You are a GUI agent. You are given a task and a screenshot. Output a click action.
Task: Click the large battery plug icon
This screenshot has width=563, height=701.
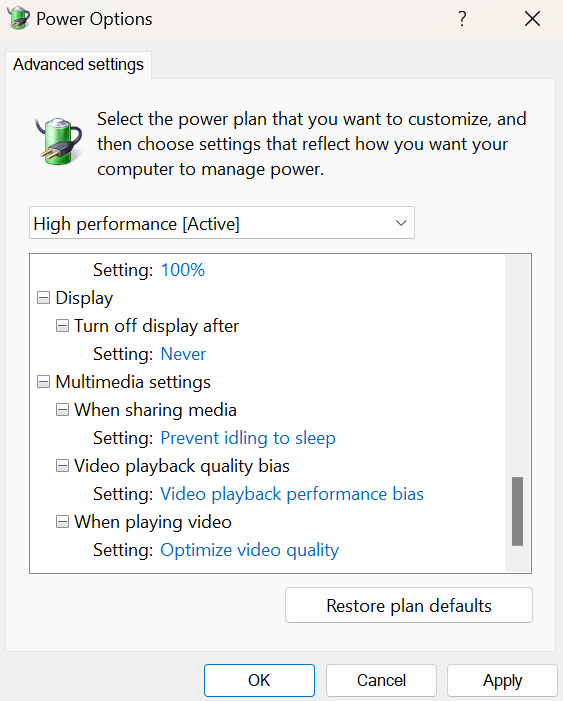coord(59,141)
